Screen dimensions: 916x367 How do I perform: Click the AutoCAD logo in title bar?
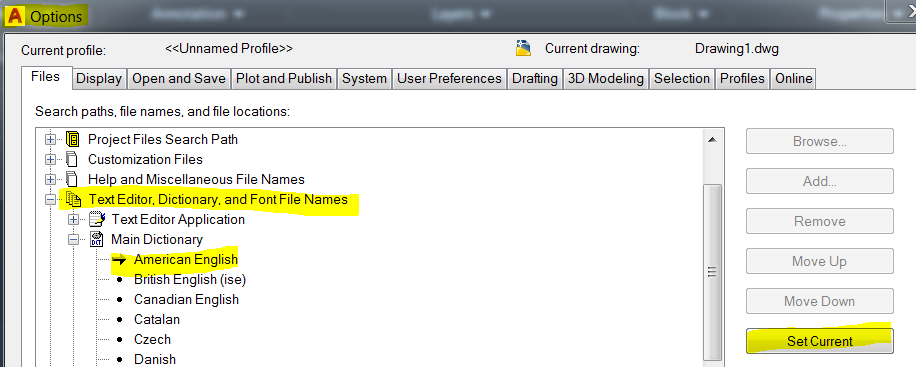[14, 16]
